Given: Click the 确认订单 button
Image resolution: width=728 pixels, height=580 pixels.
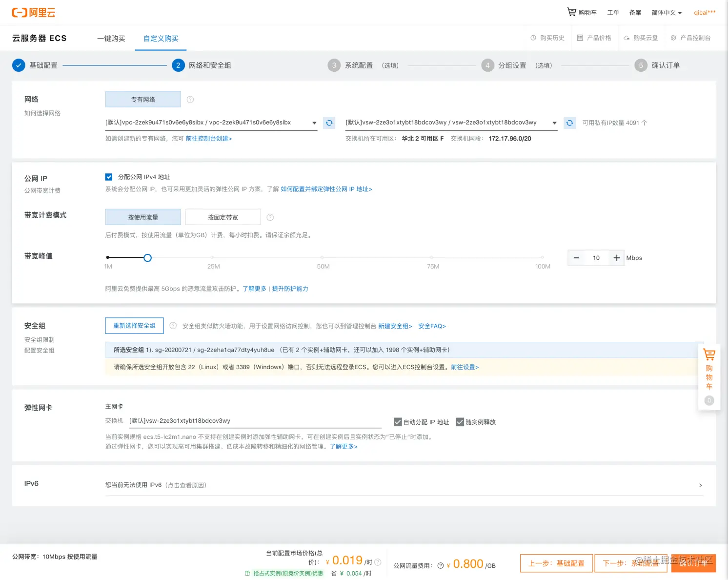Looking at the screenshot, I should 693,563.
